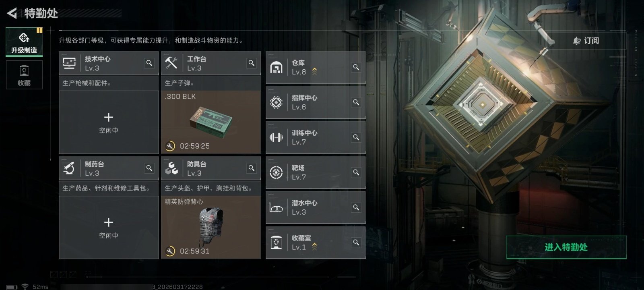The height and width of the screenshot is (290, 644).
Task: Click the magnifier icon on 仓库
Action: point(356,67)
